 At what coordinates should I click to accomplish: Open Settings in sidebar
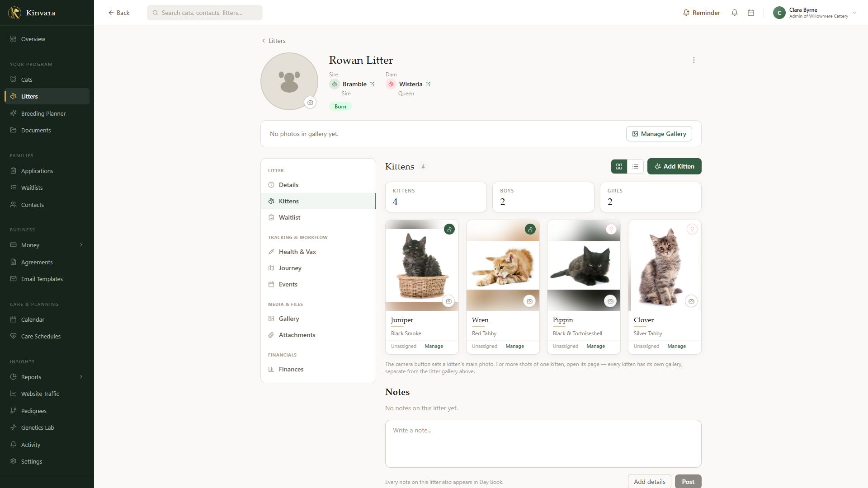click(x=47, y=461)
